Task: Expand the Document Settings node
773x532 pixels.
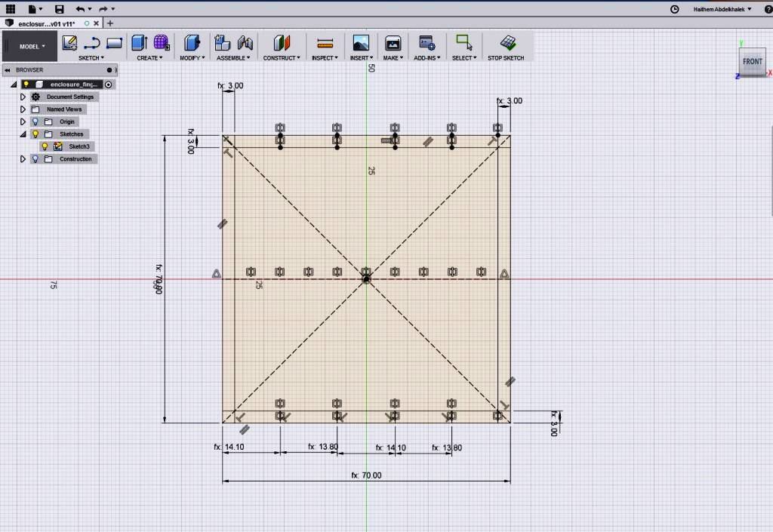Action: tap(23, 97)
